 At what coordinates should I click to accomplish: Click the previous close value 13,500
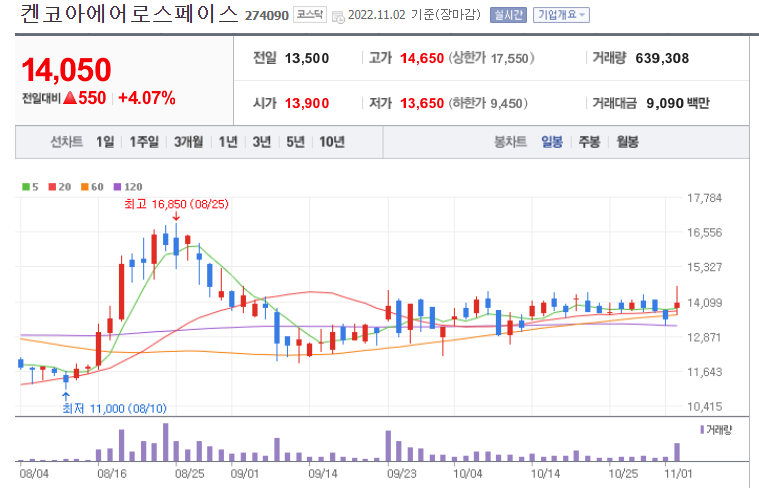click(x=307, y=59)
